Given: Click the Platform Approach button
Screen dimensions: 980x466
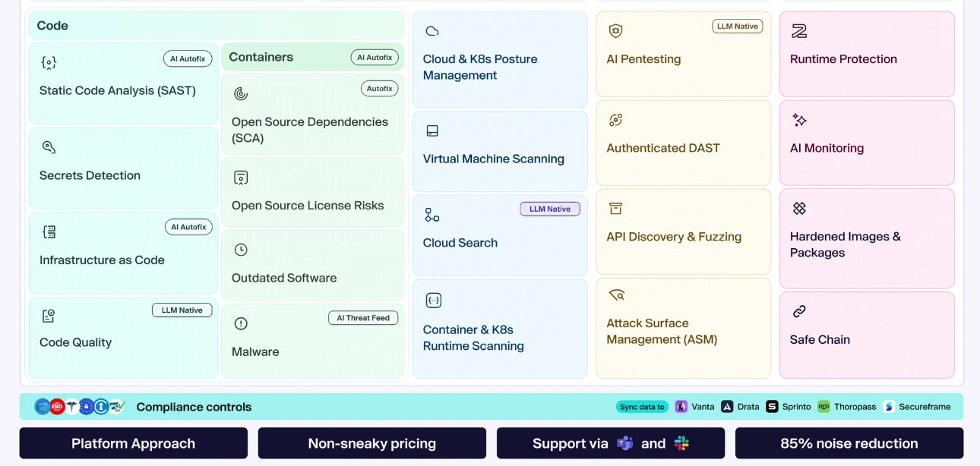Looking at the screenshot, I should click(134, 443).
